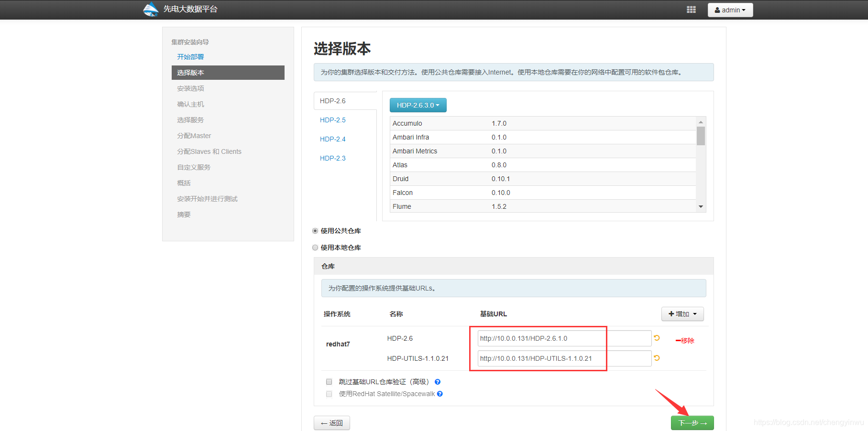
Task: Open the admin user dropdown
Action: click(730, 10)
